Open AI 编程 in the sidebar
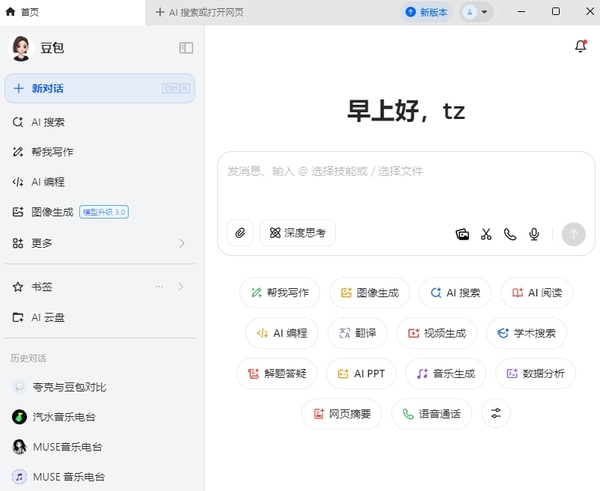The width and height of the screenshot is (600, 491). [x=100, y=182]
